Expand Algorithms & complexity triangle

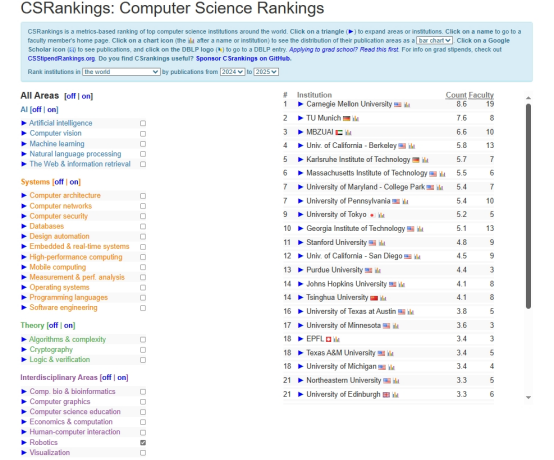(x=24, y=340)
